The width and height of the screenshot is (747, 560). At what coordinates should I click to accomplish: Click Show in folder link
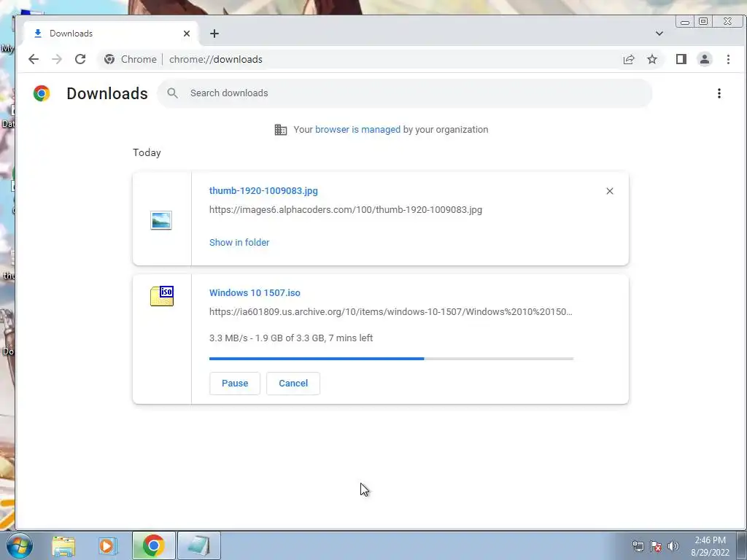pyautogui.click(x=239, y=242)
